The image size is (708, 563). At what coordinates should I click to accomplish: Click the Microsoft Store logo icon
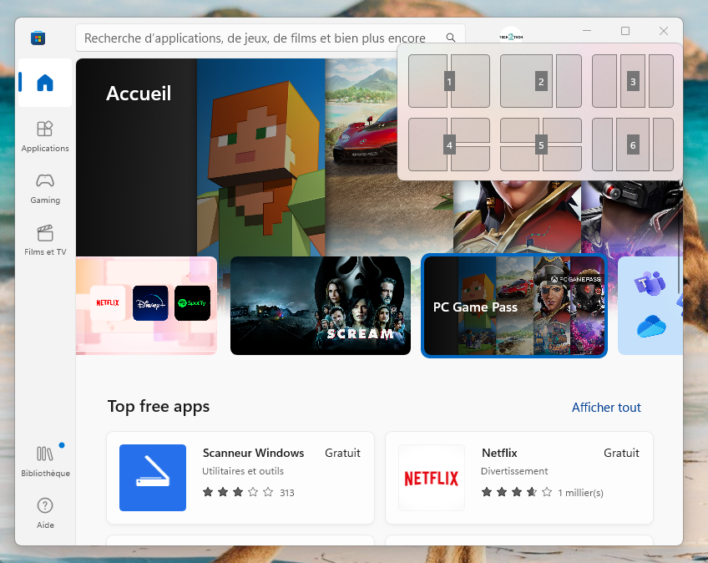pyautogui.click(x=38, y=38)
